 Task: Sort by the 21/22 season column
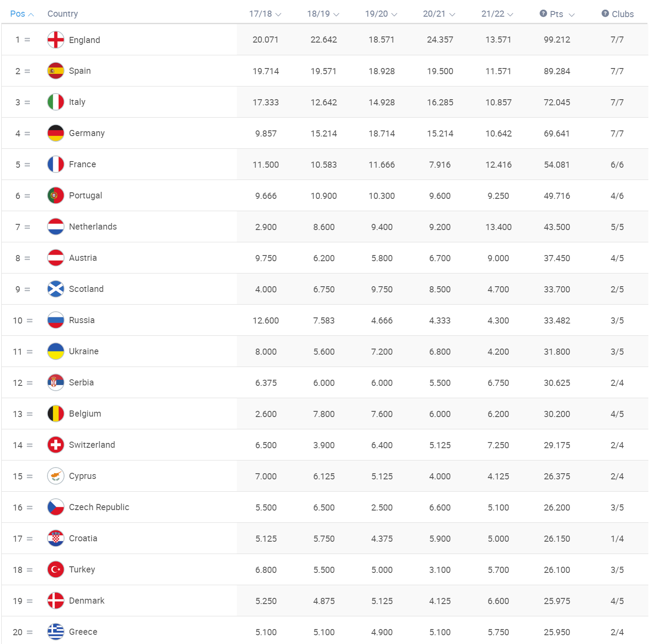(x=497, y=14)
